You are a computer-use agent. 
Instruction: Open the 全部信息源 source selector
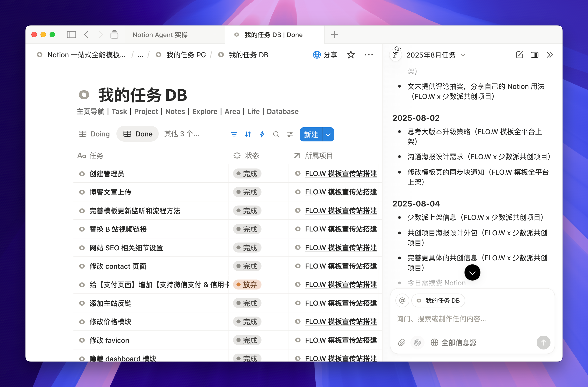(453, 342)
